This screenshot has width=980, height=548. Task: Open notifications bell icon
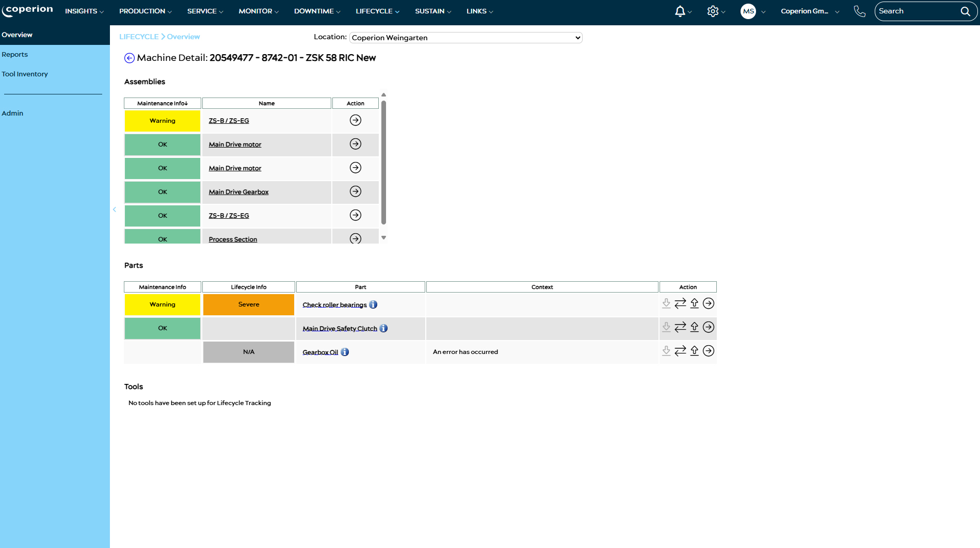(680, 11)
